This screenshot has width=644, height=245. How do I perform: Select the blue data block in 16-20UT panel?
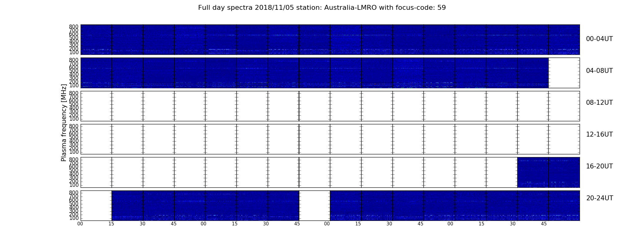[x=548, y=172]
